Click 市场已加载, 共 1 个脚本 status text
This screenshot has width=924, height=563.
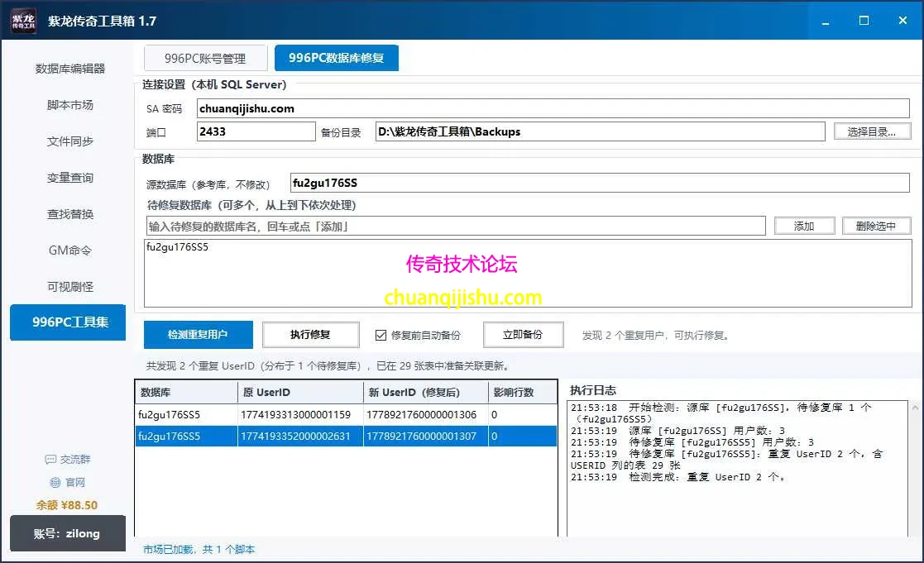(x=199, y=550)
